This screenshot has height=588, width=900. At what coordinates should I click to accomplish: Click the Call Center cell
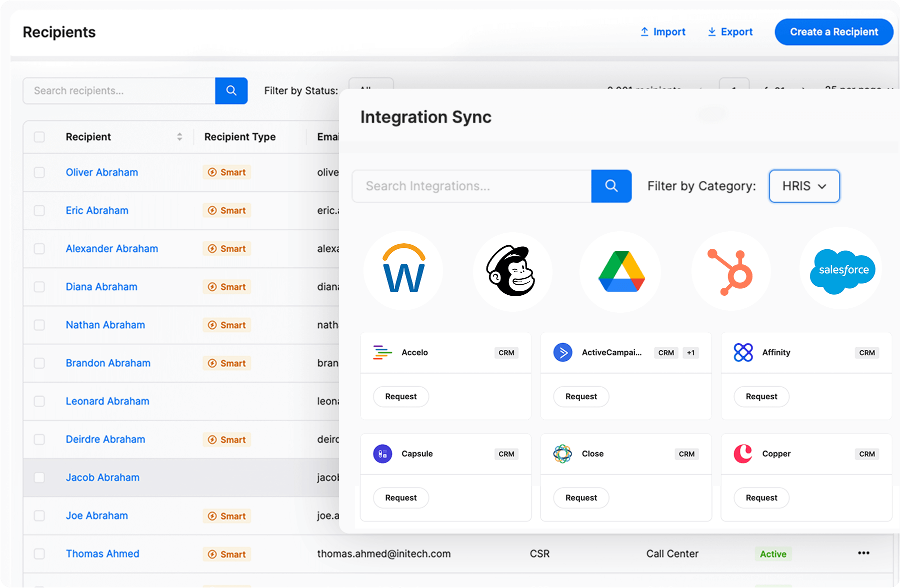tap(672, 554)
